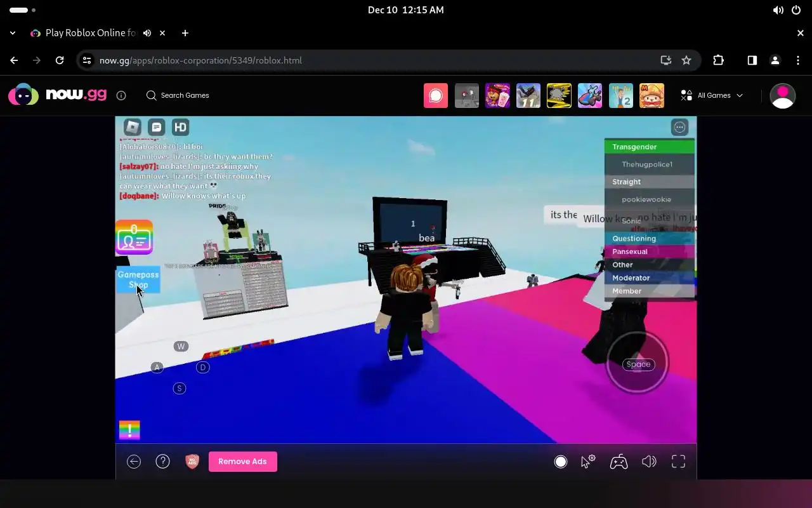Open the help question mark icon

[x=163, y=462]
